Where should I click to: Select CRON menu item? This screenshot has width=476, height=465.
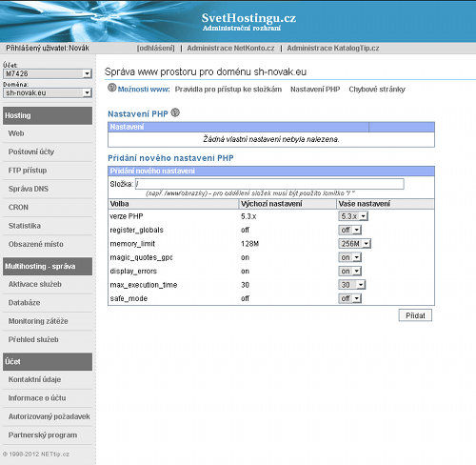click(x=18, y=207)
